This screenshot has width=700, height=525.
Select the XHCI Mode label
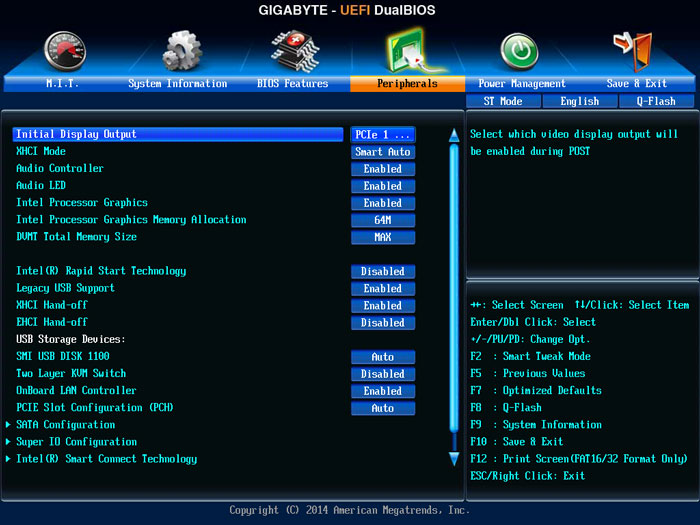click(x=41, y=151)
